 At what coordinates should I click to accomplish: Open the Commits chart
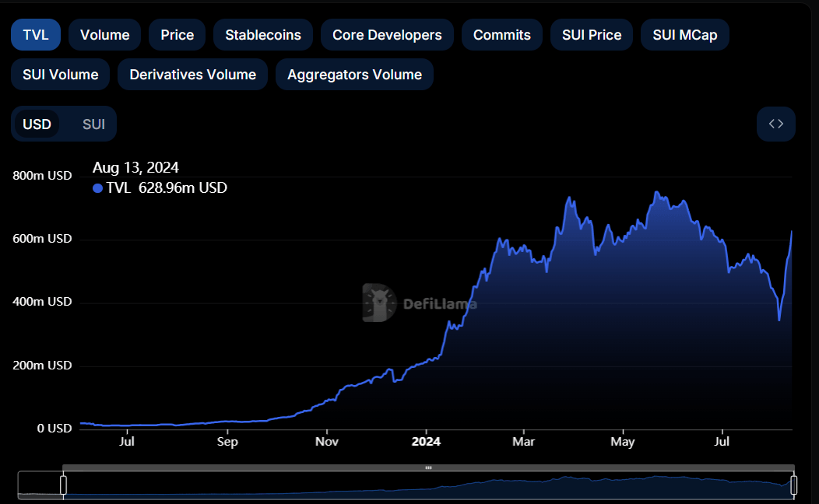pyautogui.click(x=501, y=34)
